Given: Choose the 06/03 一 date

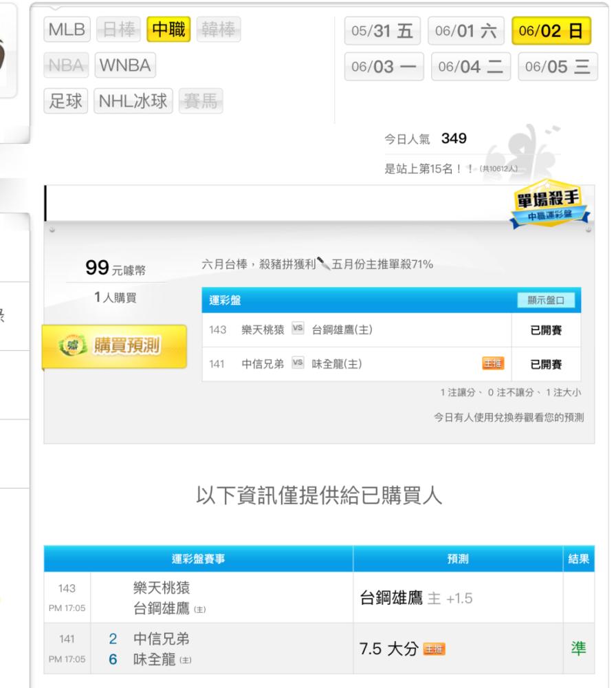Looking at the screenshot, I should click(384, 67).
